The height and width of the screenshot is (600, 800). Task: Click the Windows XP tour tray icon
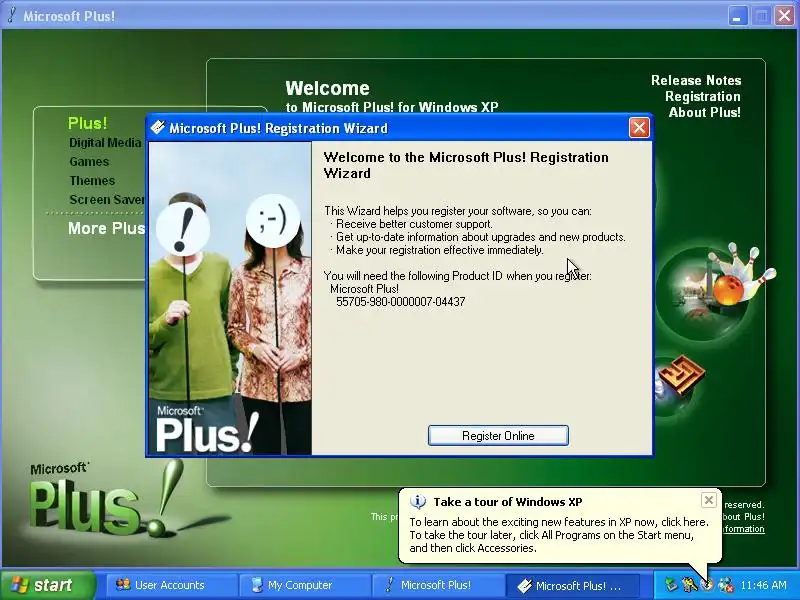click(707, 585)
